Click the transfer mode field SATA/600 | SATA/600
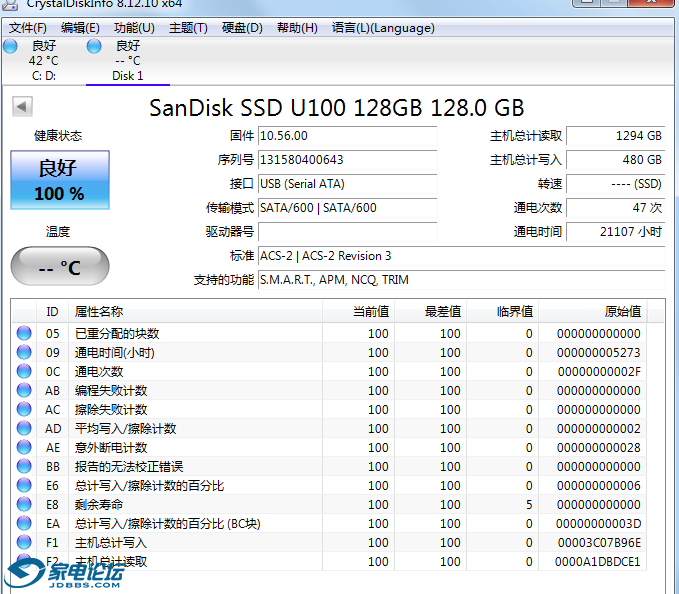Image resolution: width=679 pixels, height=594 pixels. 347,208
